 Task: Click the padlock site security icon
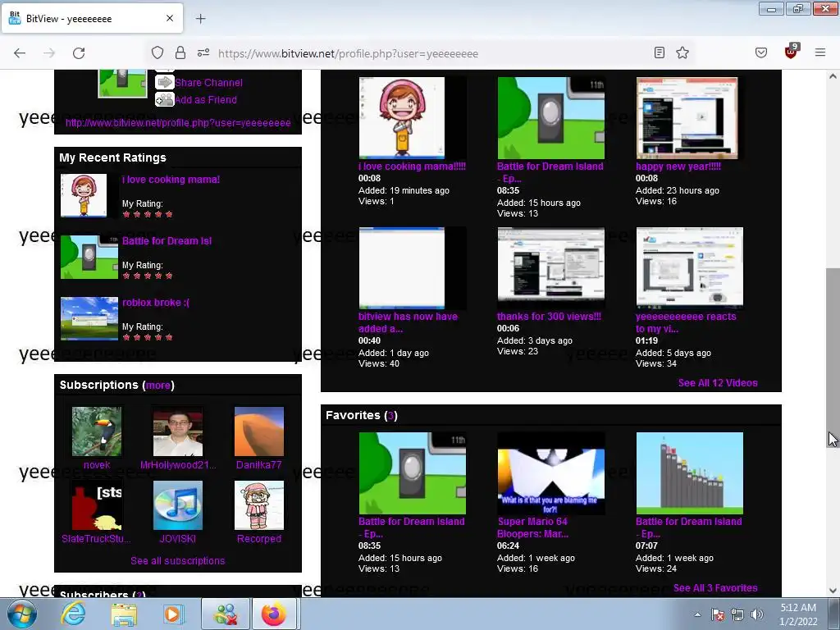(180, 52)
